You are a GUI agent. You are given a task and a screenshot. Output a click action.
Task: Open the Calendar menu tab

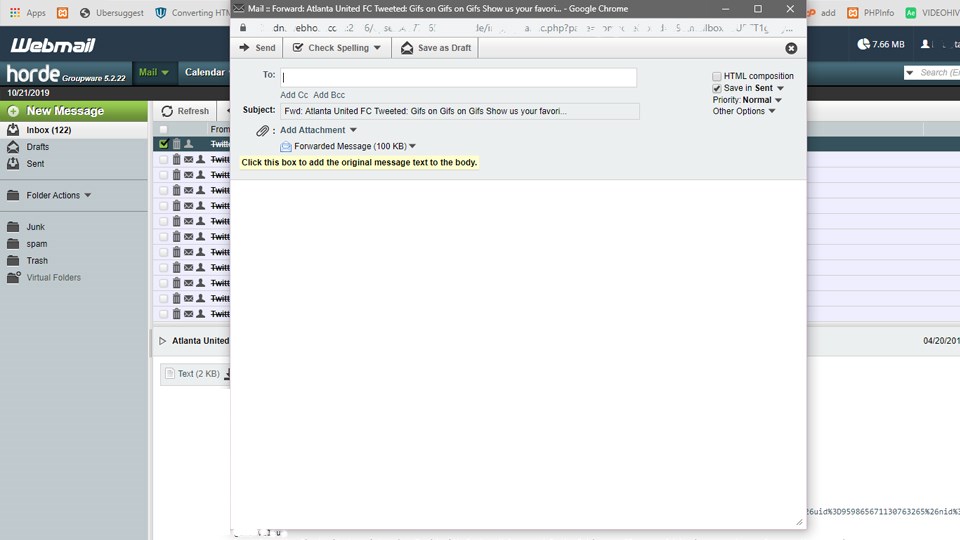(x=205, y=72)
